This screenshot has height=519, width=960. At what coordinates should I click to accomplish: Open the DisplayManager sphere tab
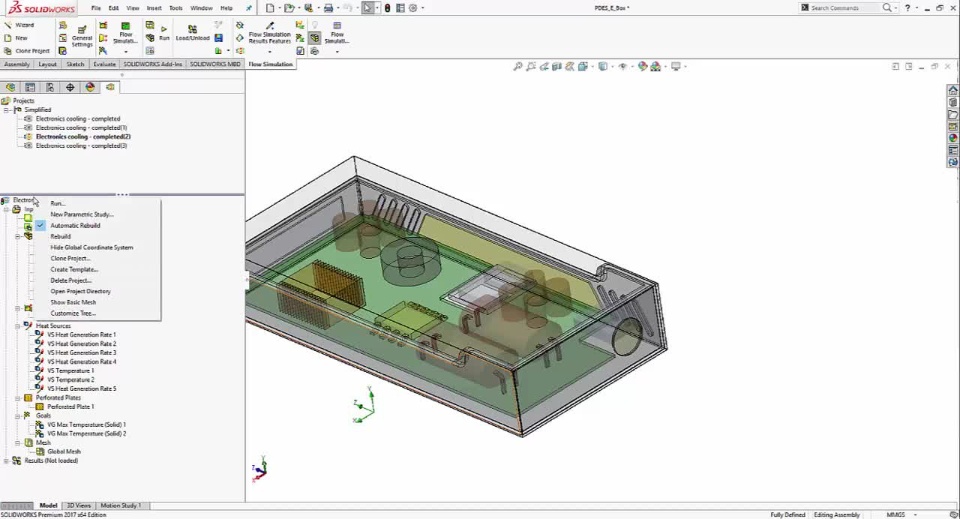(90, 88)
